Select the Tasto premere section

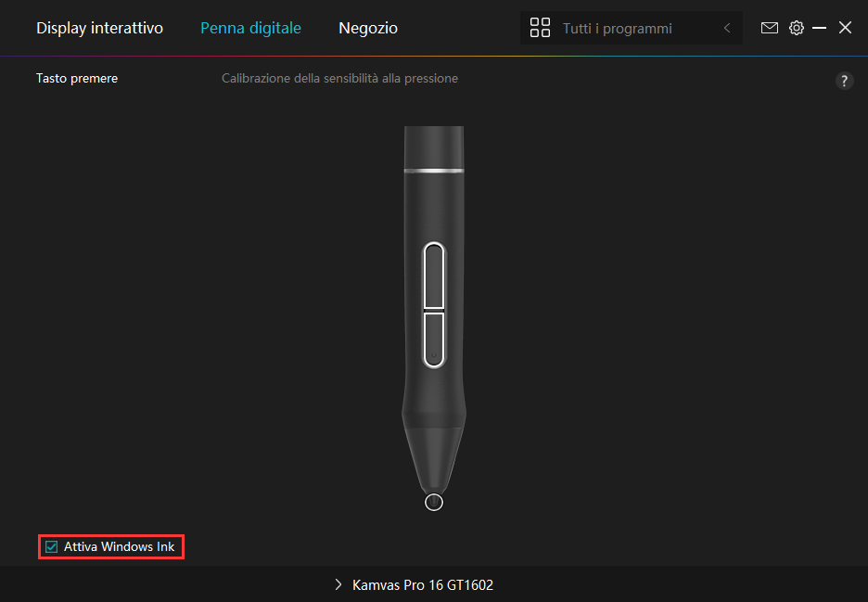pos(77,79)
